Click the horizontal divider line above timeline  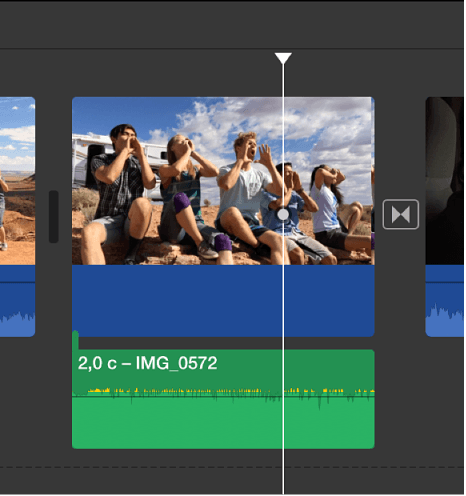click(233, 49)
